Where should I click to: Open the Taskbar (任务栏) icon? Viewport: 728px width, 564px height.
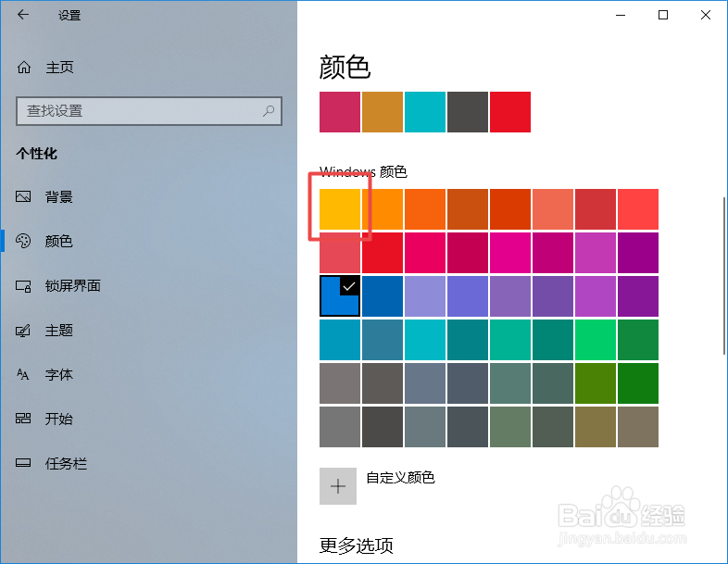point(24,463)
